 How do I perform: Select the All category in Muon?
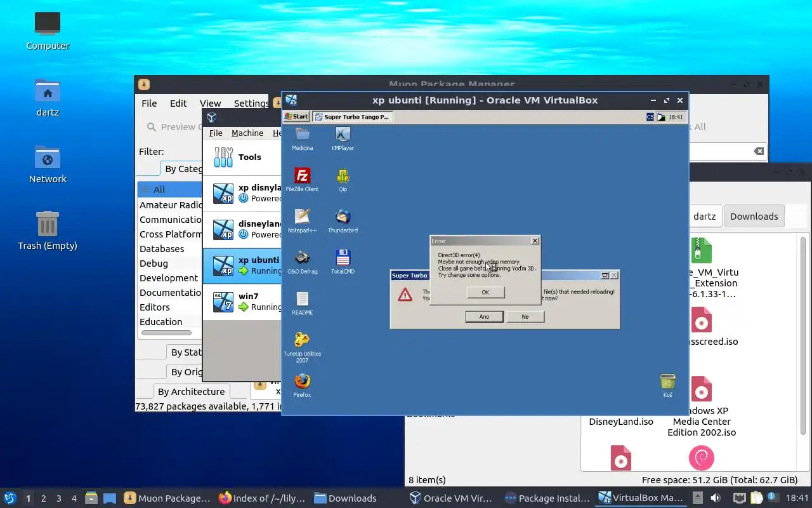[170, 189]
